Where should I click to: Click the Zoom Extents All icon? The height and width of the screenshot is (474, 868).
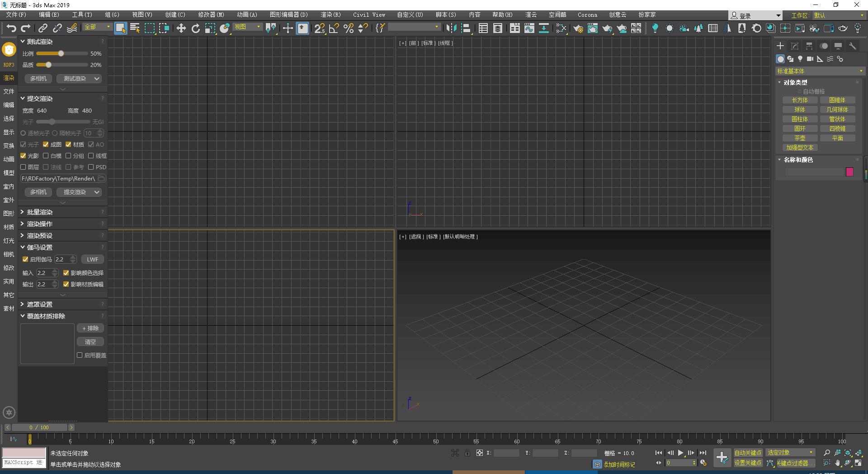point(859,453)
